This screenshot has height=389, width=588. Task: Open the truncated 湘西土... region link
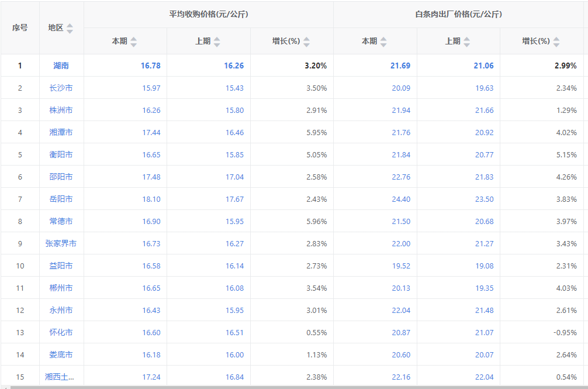pos(61,377)
